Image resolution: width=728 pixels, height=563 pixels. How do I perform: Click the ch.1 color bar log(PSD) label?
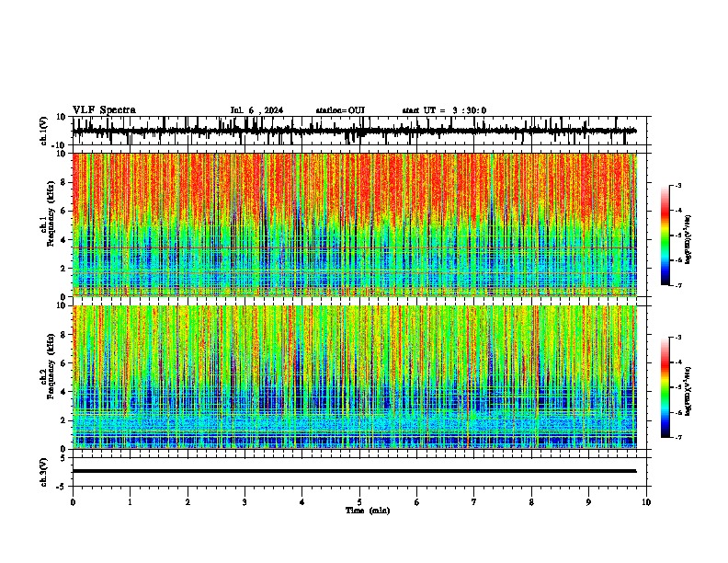point(688,240)
